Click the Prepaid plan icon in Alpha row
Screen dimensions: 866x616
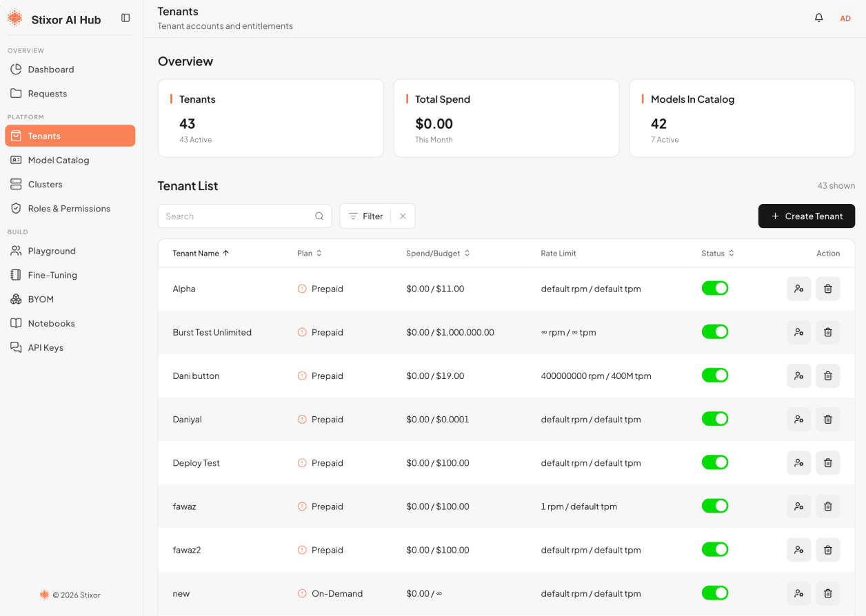point(302,289)
